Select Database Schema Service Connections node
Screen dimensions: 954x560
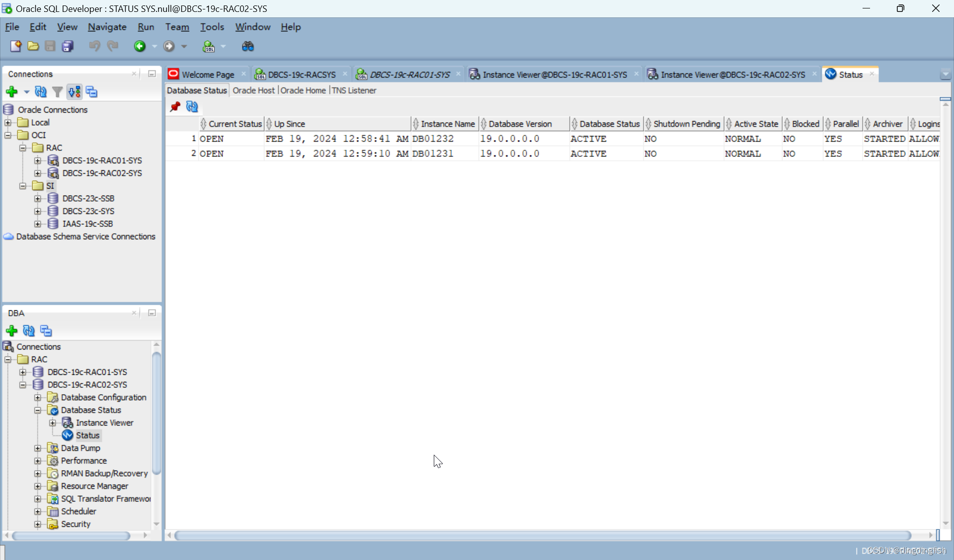[x=85, y=237]
